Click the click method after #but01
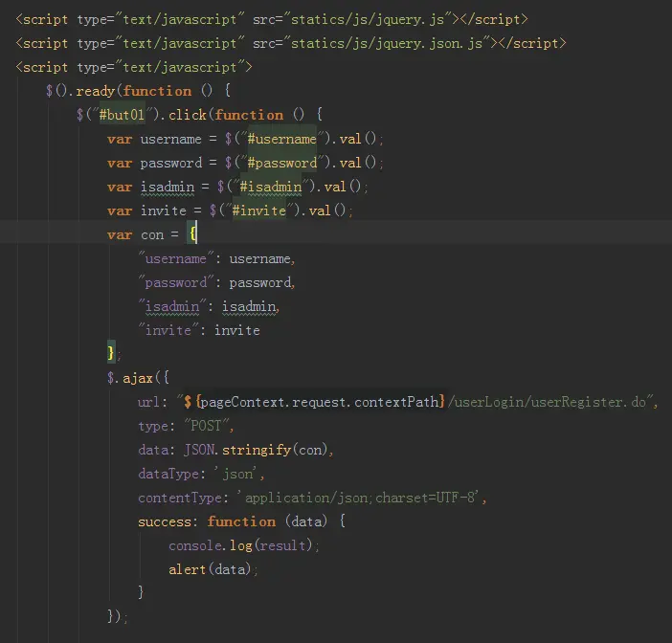The width and height of the screenshot is (672, 643). [188, 115]
